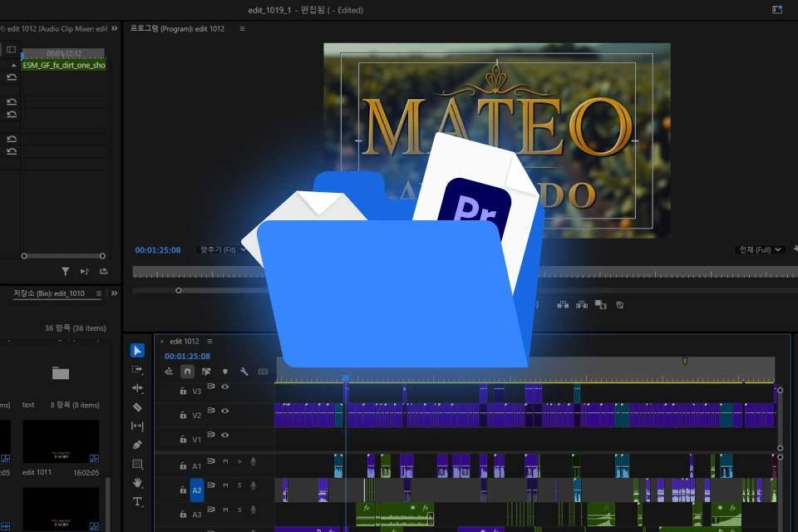Click the Lift button in Program monitor
798x532 pixels.
tap(563, 304)
